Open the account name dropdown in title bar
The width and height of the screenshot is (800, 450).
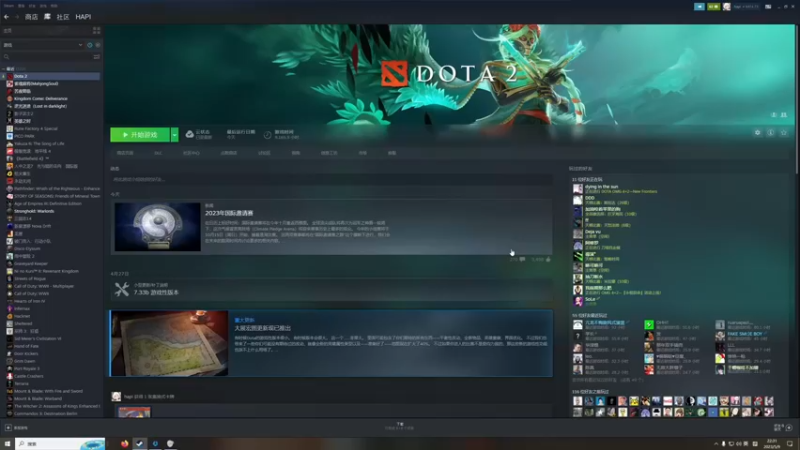coord(745,7)
